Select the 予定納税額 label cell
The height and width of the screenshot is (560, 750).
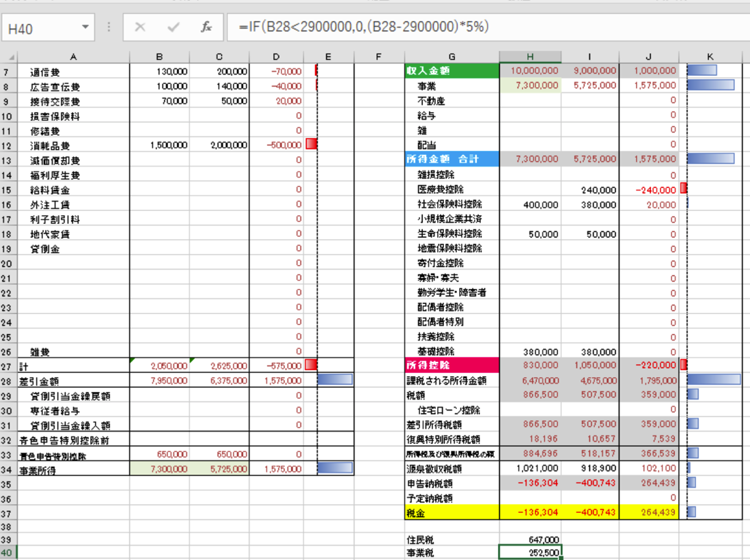pyautogui.click(x=452, y=499)
